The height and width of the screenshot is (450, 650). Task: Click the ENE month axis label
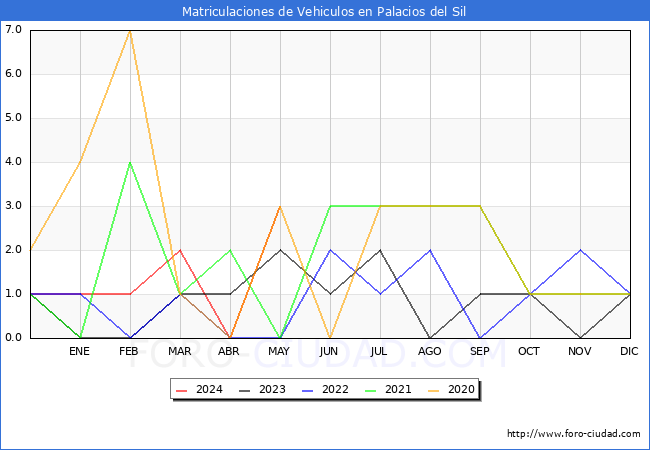pyautogui.click(x=79, y=351)
